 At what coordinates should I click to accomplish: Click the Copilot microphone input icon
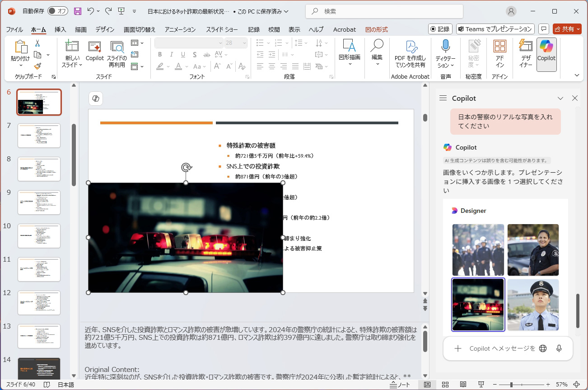[x=559, y=348]
